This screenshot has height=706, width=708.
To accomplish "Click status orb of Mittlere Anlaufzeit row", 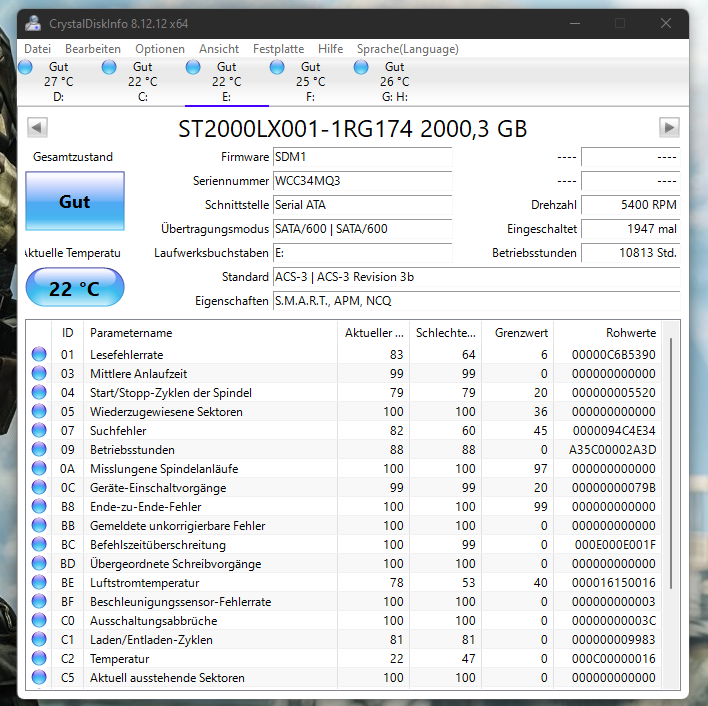I will pyautogui.click(x=39, y=373).
